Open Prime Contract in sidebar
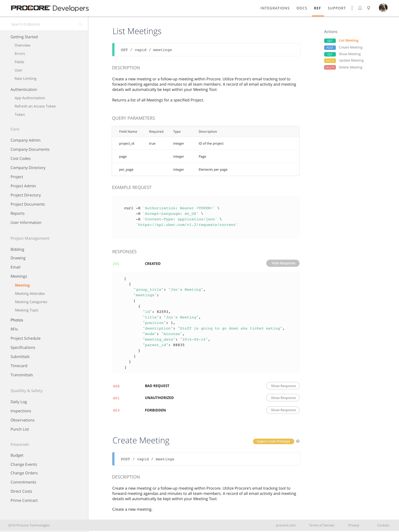This screenshot has height=532, width=399. (x=24, y=501)
